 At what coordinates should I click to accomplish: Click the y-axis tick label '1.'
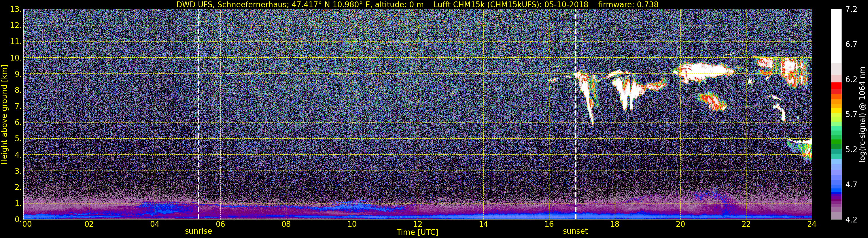pos(18,203)
